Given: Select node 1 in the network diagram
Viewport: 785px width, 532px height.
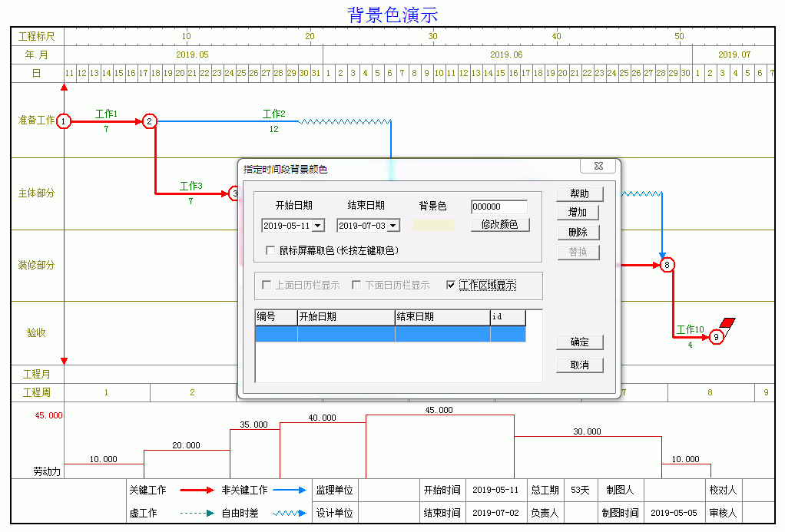Looking at the screenshot, I should tap(64, 121).
